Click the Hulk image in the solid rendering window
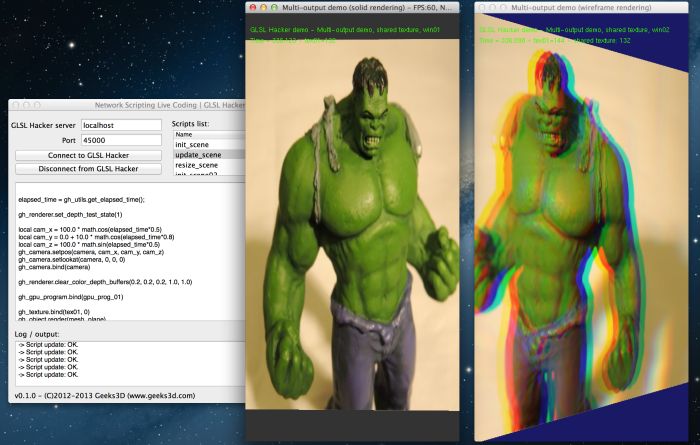Screen dimensions: 700x445 point(352,225)
